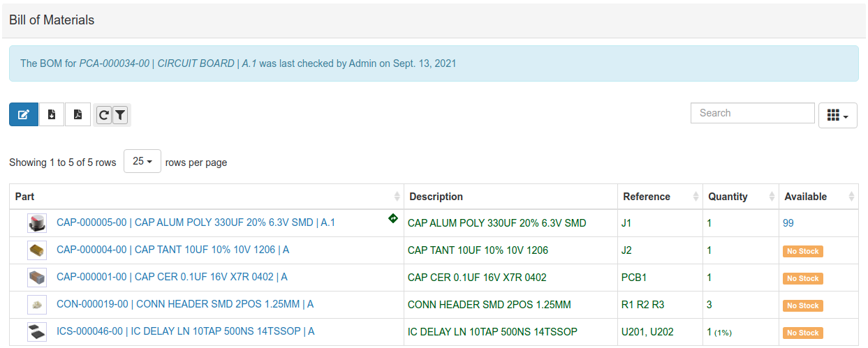Click the download BOM file icon
Screen dimensions: 868x348
point(52,114)
